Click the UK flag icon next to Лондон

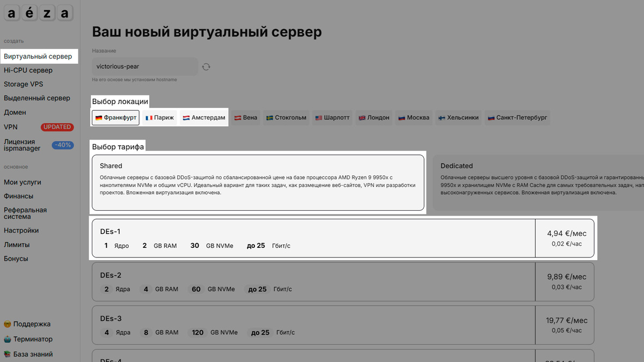coord(361,117)
